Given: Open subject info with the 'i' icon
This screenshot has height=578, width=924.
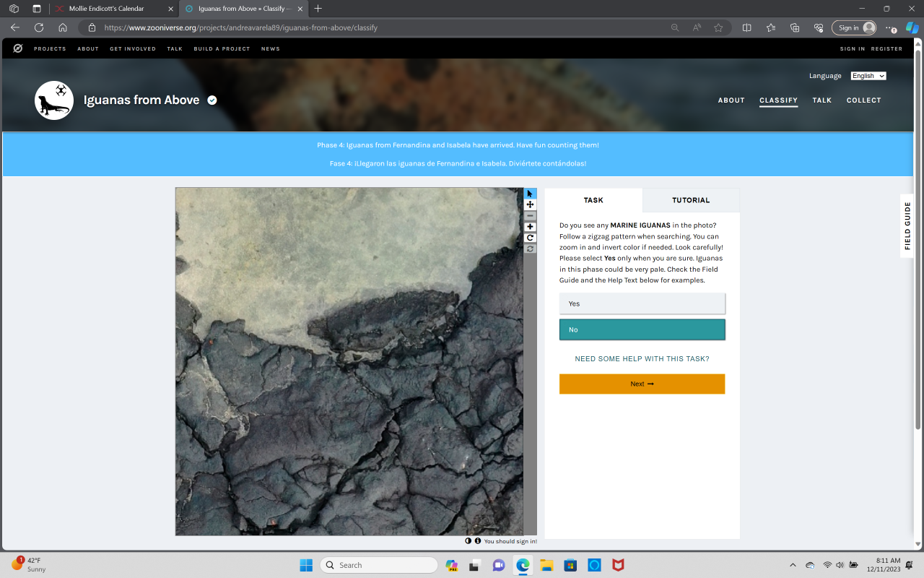Looking at the screenshot, I should 477,540.
